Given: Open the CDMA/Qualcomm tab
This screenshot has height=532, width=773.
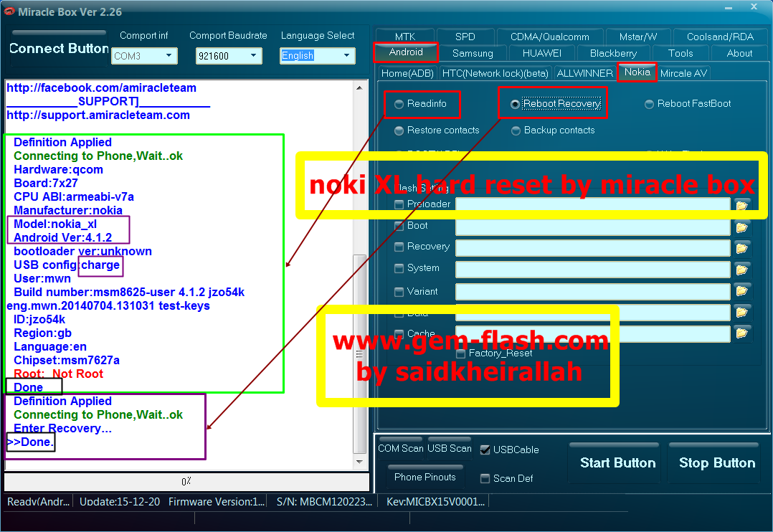Looking at the screenshot, I should pyautogui.click(x=550, y=37).
